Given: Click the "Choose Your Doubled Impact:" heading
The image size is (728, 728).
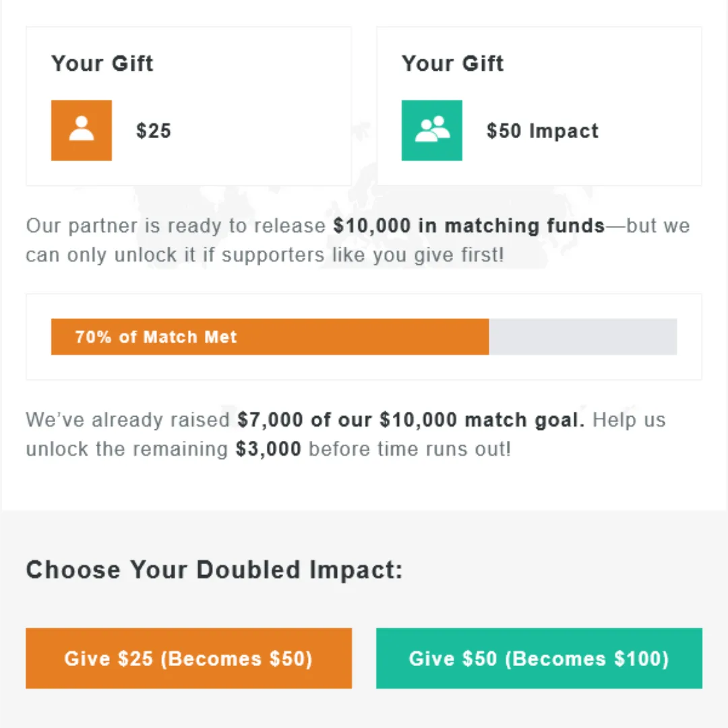Looking at the screenshot, I should click(214, 570).
